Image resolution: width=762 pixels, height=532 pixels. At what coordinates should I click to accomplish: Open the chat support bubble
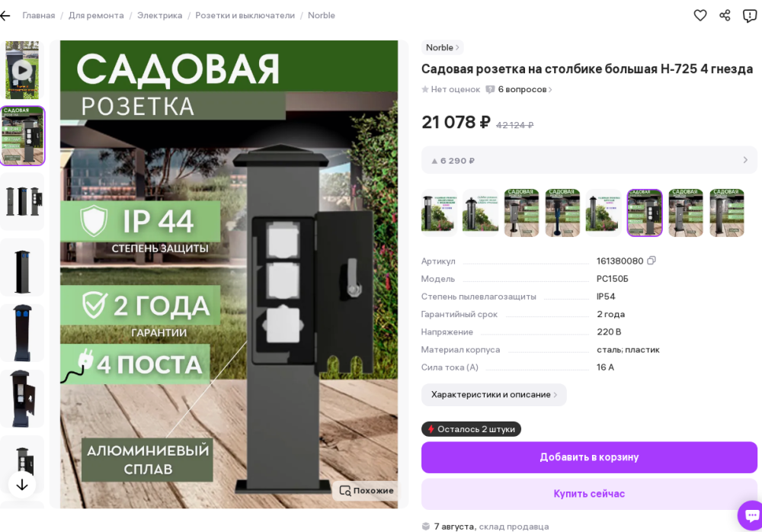pos(751,515)
